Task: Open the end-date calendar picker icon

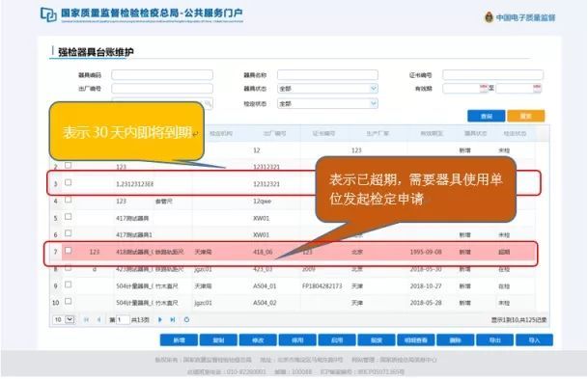Action: coord(537,88)
